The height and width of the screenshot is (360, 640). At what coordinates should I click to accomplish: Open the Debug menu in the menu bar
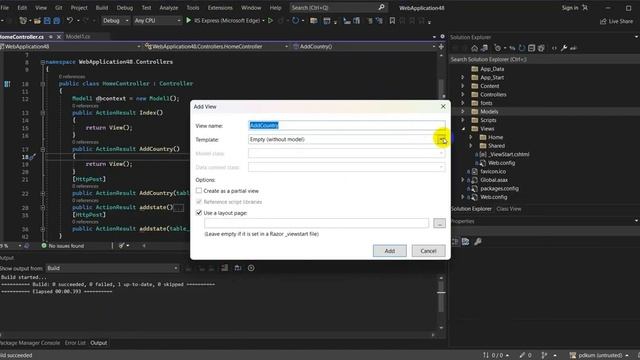(124, 8)
